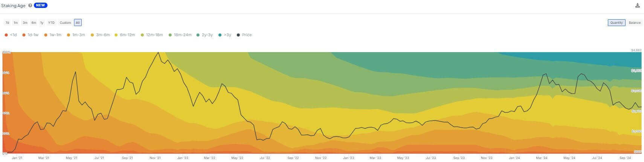Hide the Price line from legend
644x162 pixels.
tap(244, 35)
